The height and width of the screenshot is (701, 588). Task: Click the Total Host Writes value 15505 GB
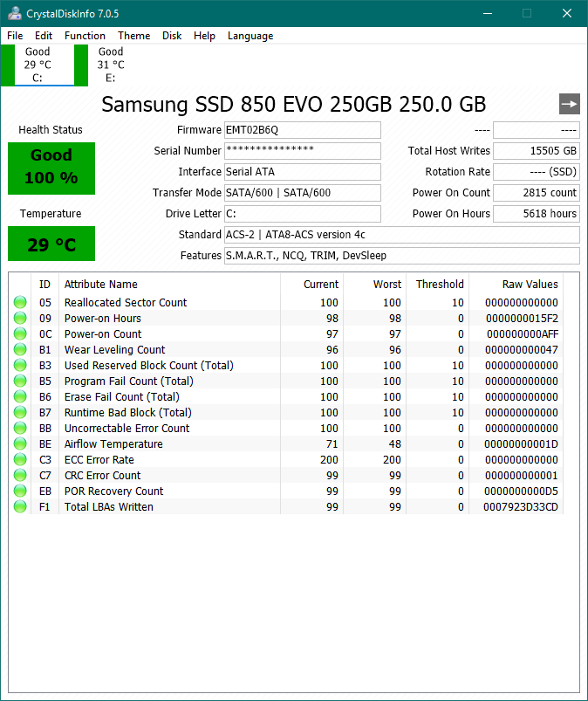click(x=537, y=151)
